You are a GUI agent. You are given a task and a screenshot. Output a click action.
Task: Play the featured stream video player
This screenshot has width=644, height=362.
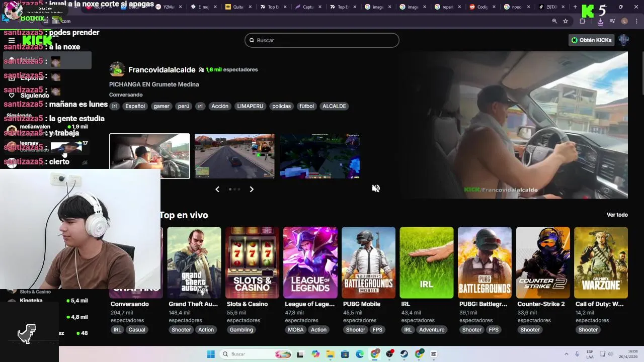tap(514, 126)
